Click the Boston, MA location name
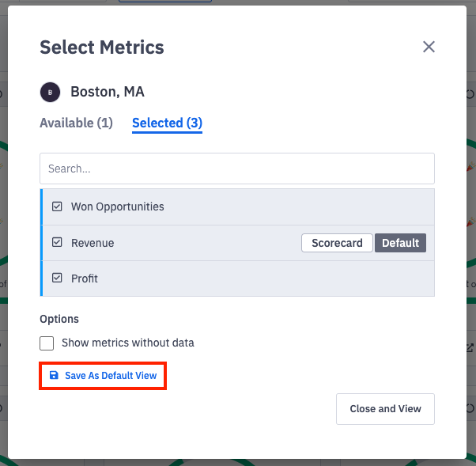 [108, 92]
